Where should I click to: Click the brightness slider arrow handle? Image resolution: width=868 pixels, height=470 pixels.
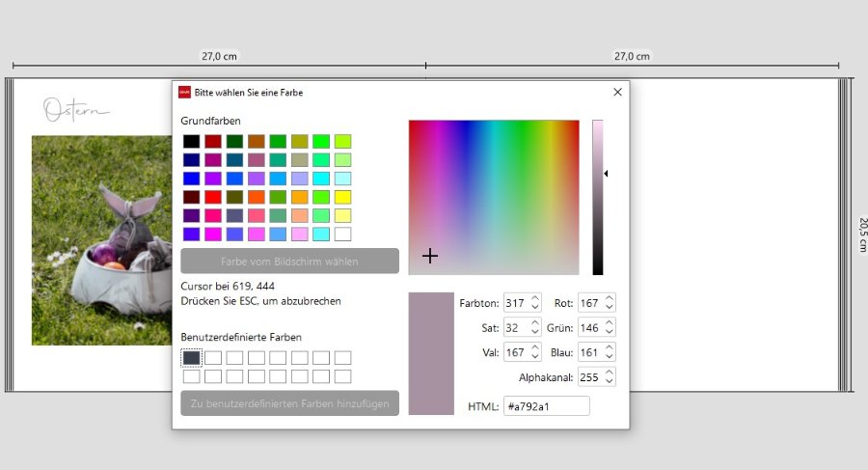[x=606, y=174]
